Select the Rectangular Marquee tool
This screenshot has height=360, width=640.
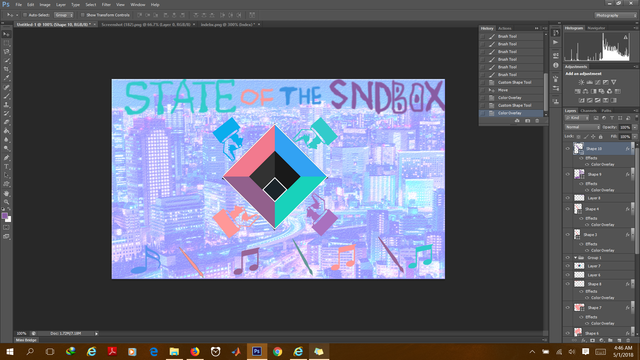pos(6,43)
